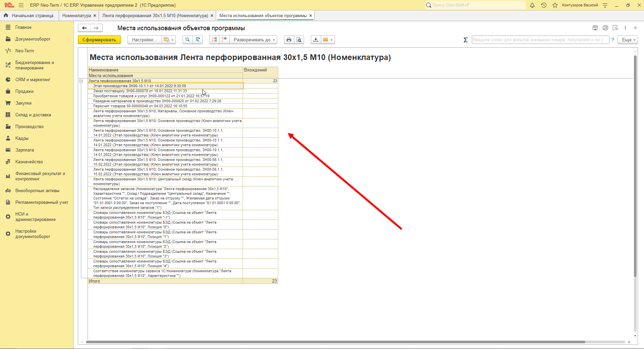This screenshot has width=644, height=349.
Task: Open the 'Склад и доставка' sidebar section
Action: [33, 115]
